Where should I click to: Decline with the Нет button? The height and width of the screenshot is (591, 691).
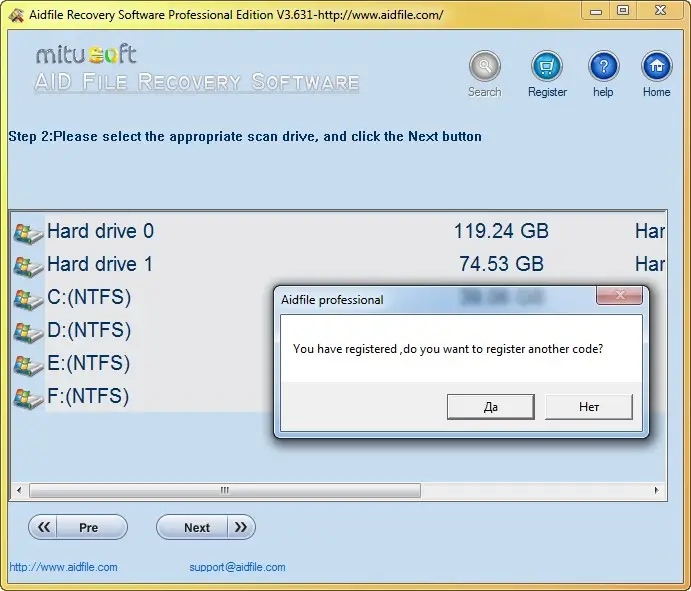(x=589, y=406)
